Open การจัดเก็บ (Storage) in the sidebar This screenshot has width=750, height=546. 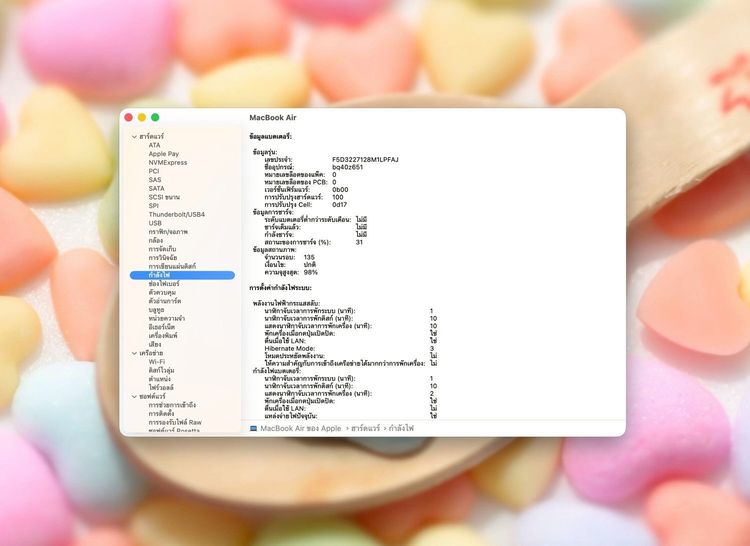pyautogui.click(x=162, y=249)
